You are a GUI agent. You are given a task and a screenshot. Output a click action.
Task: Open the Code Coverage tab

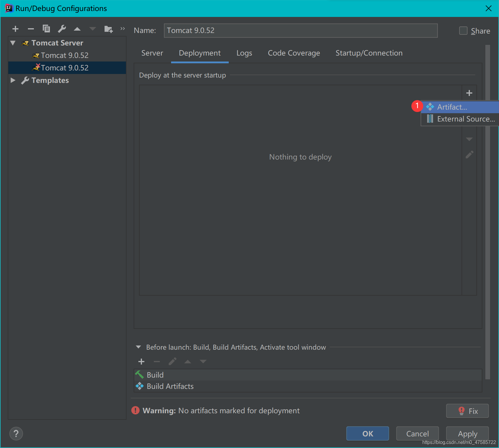point(294,53)
